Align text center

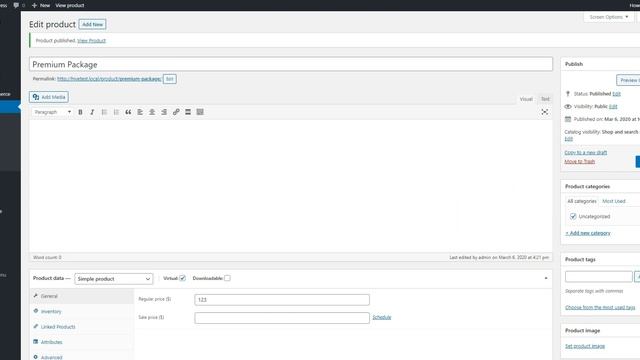click(152, 112)
